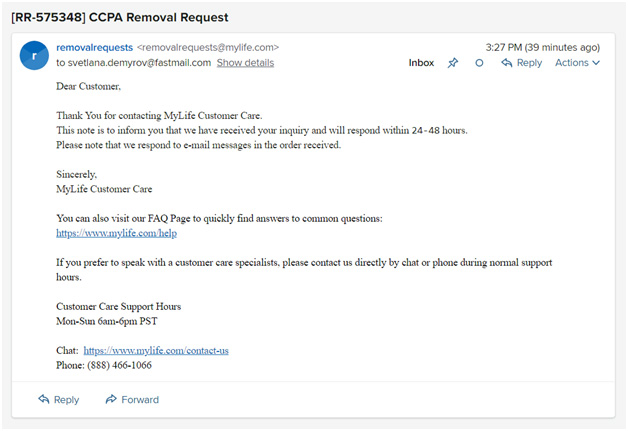Pin this message with the pin icon

tap(453, 63)
